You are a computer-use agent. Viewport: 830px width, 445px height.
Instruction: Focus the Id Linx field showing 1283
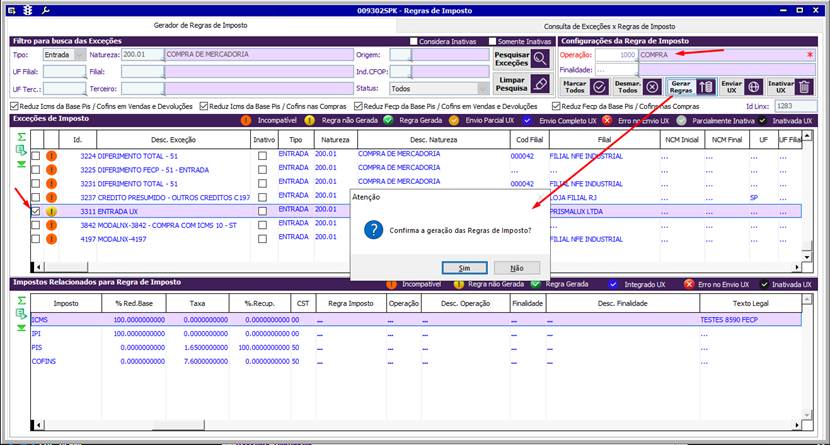pos(796,106)
